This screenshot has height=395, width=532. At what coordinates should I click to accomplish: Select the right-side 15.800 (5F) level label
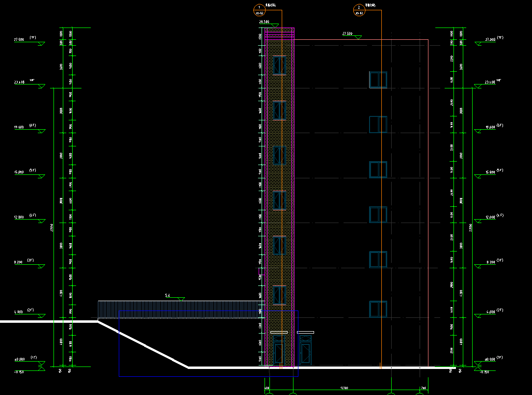click(x=490, y=172)
